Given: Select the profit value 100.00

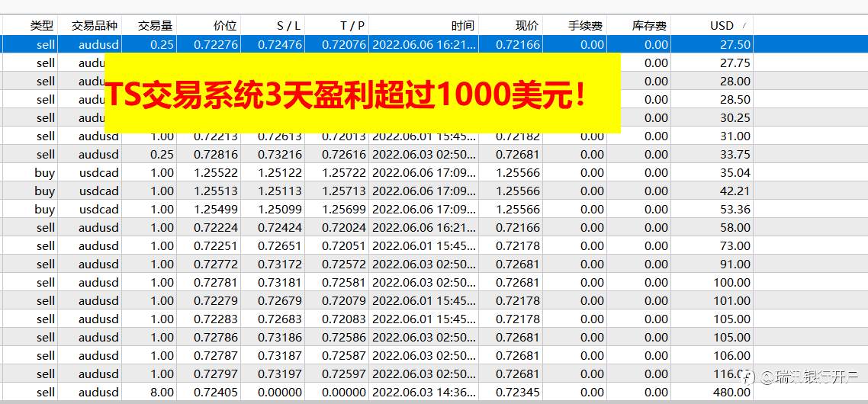Looking at the screenshot, I should [731, 282].
